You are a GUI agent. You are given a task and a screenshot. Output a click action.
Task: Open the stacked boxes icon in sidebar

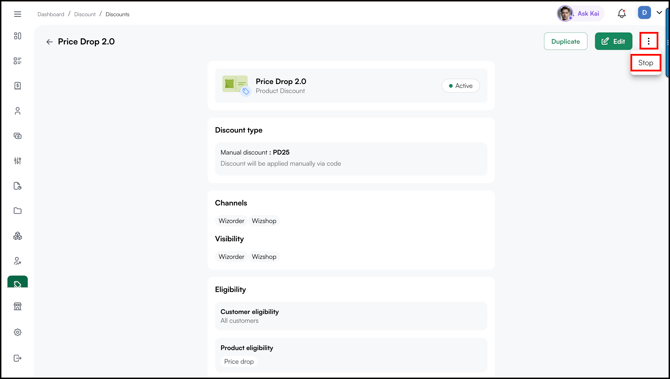(18, 236)
